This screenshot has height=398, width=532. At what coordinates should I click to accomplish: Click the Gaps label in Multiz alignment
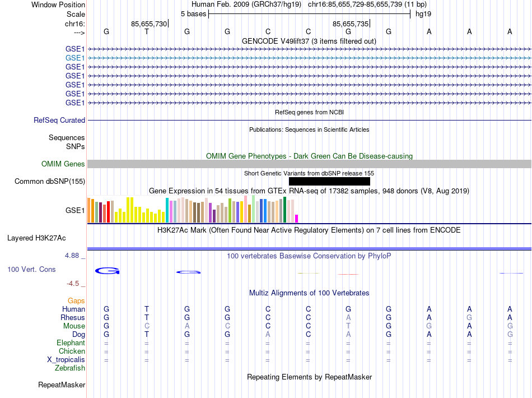tap(76, 300)
